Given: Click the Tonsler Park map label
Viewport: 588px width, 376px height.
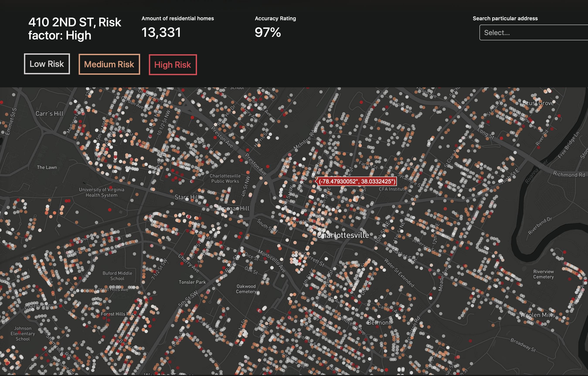Looking at the screenshot, I should click(x=192, y=282).
